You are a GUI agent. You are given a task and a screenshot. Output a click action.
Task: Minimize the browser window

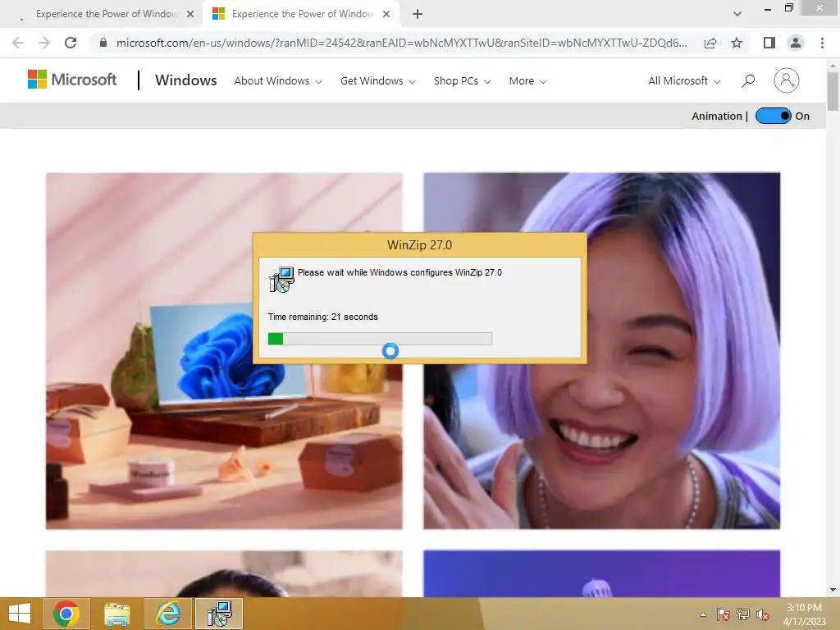[x=768, y=9]
